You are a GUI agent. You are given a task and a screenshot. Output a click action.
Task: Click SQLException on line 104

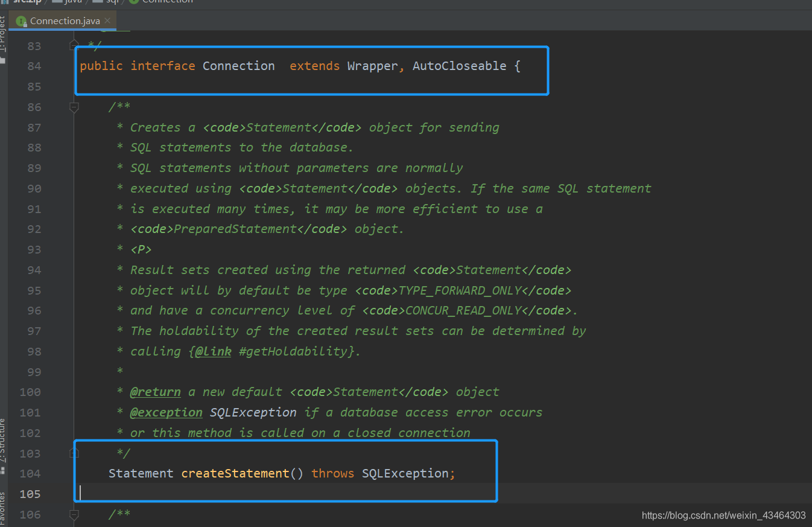click(x=405, y=473)
